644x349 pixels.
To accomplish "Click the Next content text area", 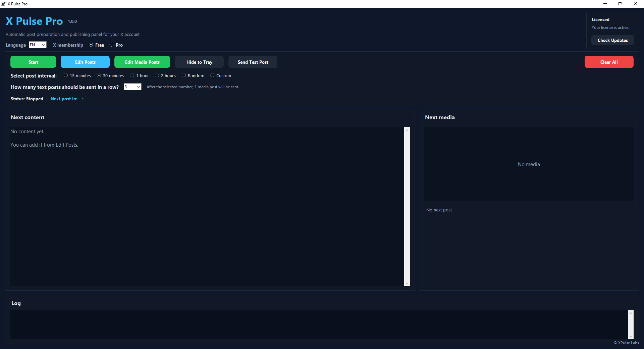I will (207, 207).
